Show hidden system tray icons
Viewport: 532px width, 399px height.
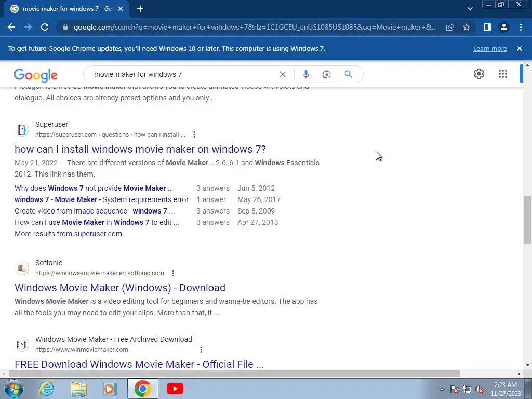coord(442,390)
